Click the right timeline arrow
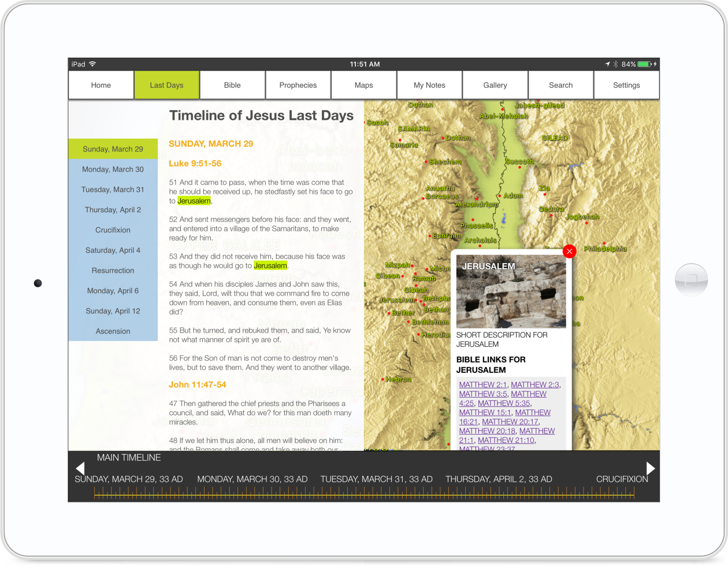The height and width of the screenshot is (569, 728). [651, 468]
